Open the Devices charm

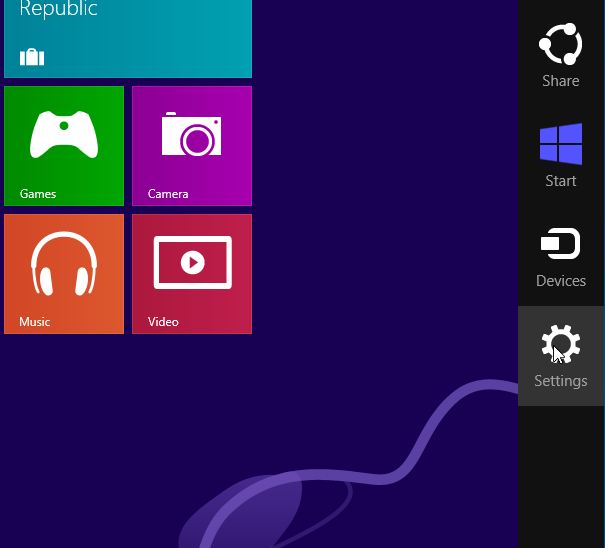(x=561, y=256)
